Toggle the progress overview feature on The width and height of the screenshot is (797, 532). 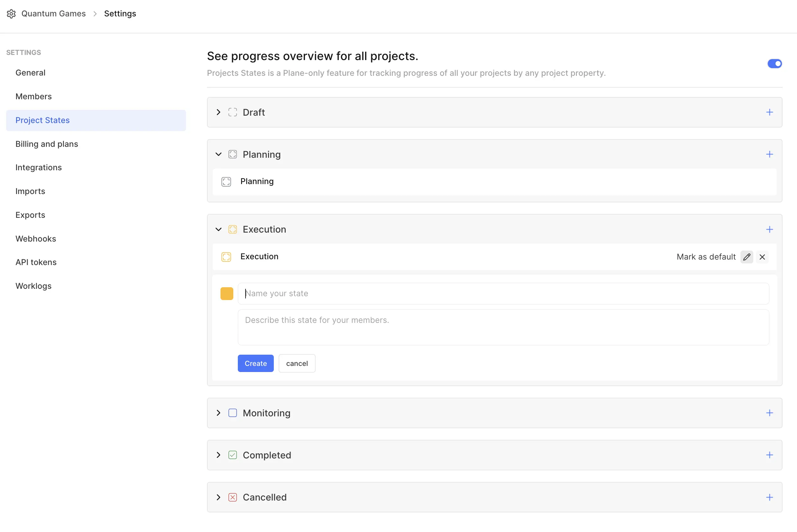[775, 63]
